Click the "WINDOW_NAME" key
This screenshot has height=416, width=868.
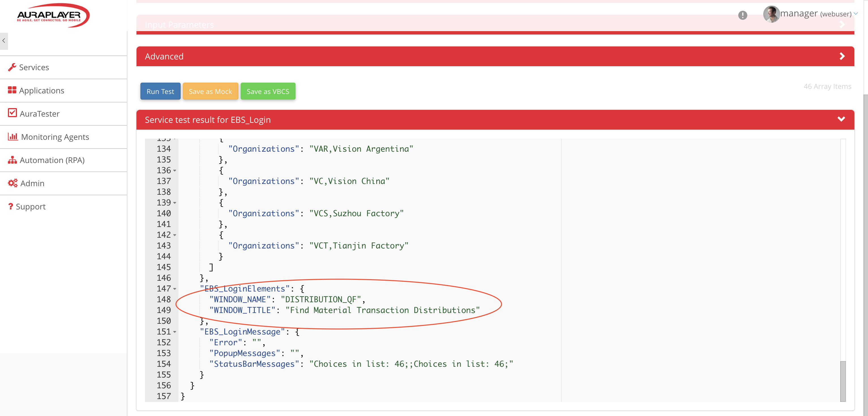coord(240,299)
